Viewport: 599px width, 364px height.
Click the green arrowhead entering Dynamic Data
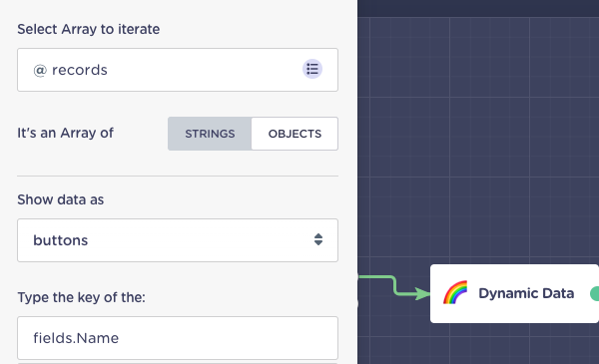tap(422, 293)
